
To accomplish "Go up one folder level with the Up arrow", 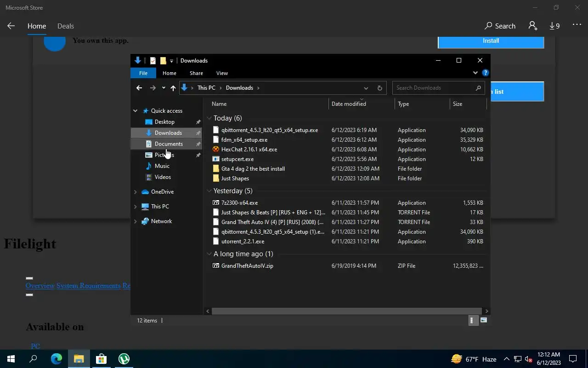I will [173, 88].
